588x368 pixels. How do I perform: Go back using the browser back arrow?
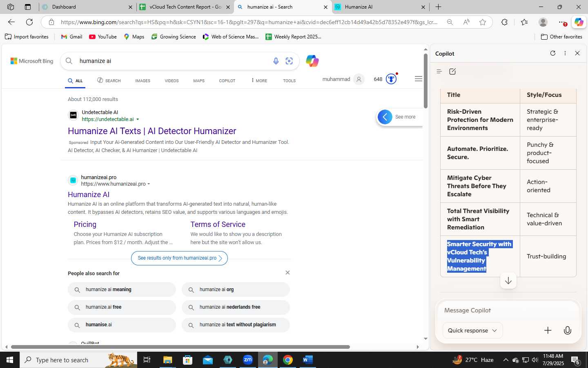point(11,22)
